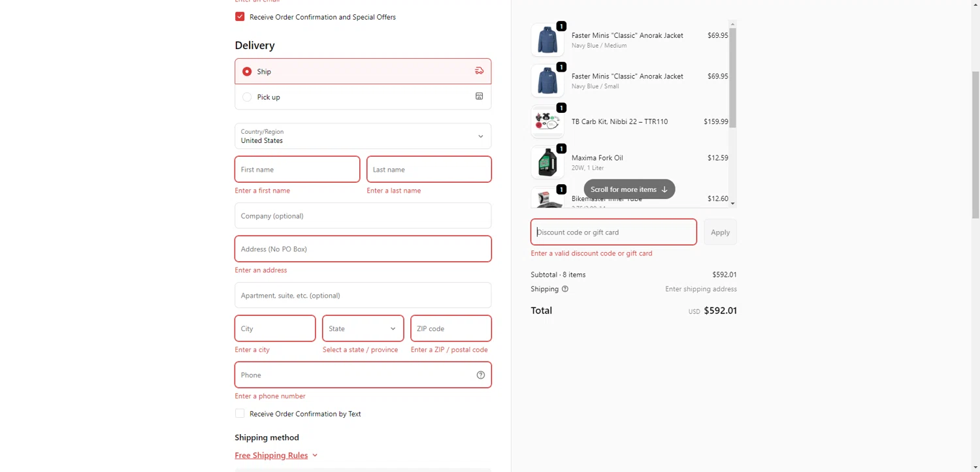
Task: Open the State dropdown
Action: 363,328
